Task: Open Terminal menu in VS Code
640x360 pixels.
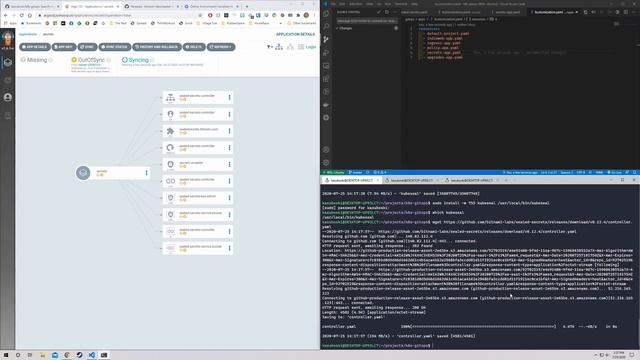Action: point(400,4)
